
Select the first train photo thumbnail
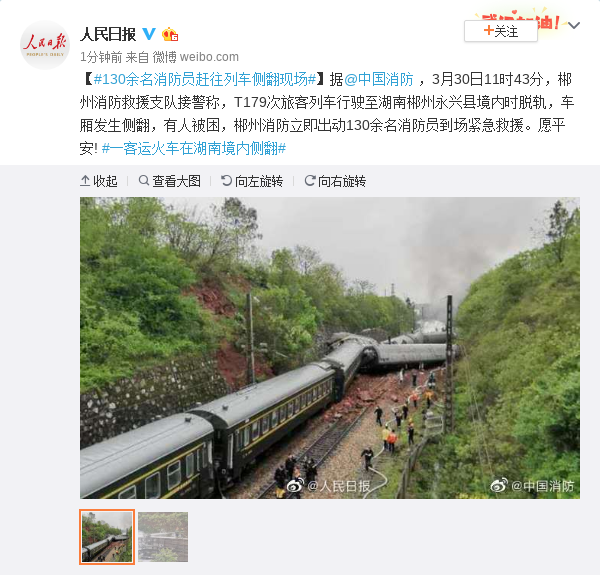[107, 537]
